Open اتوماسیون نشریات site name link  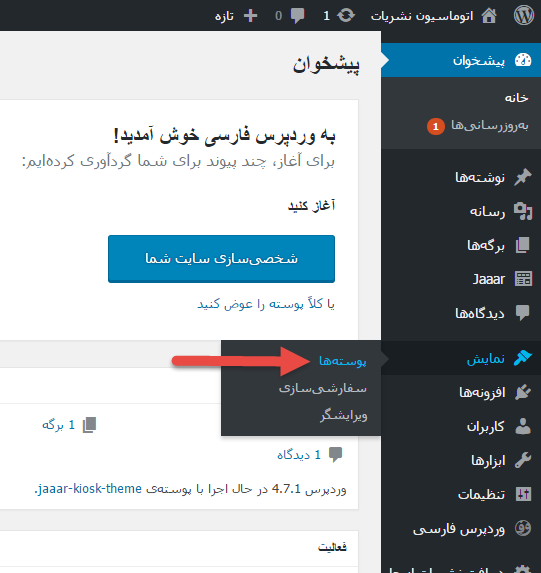(422, 16)
